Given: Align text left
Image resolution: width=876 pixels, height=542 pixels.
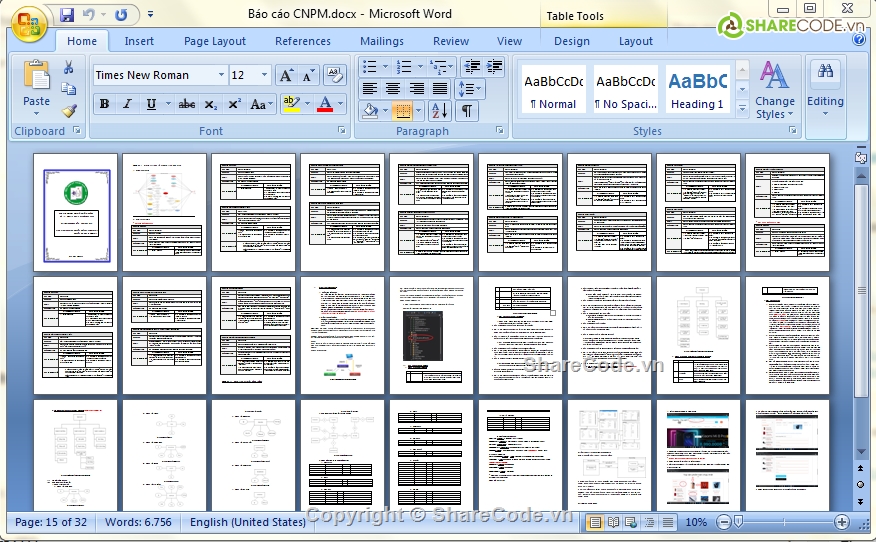Looking at the screenshot, I should coord(369,88).
